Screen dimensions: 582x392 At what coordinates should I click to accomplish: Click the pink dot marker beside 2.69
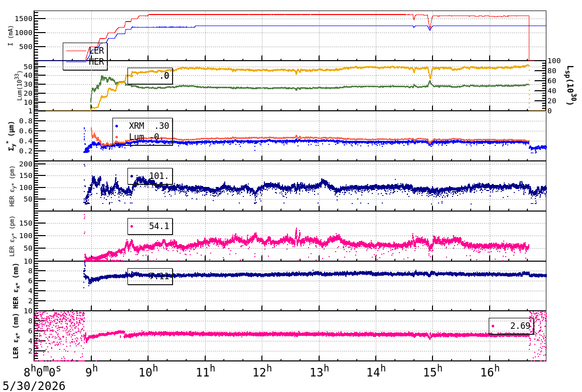493,326
